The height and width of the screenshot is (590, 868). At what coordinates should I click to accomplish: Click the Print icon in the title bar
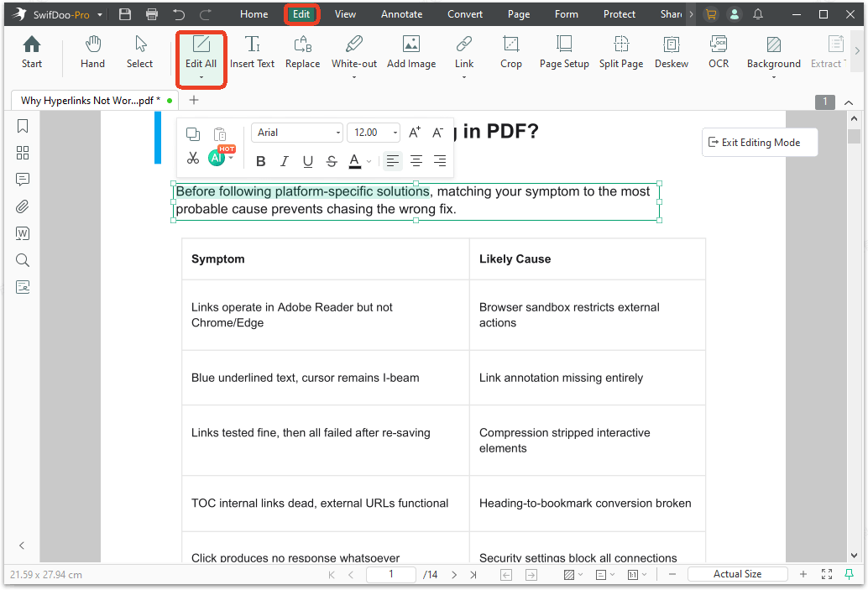pyautogui.click(x=152, y=14)
